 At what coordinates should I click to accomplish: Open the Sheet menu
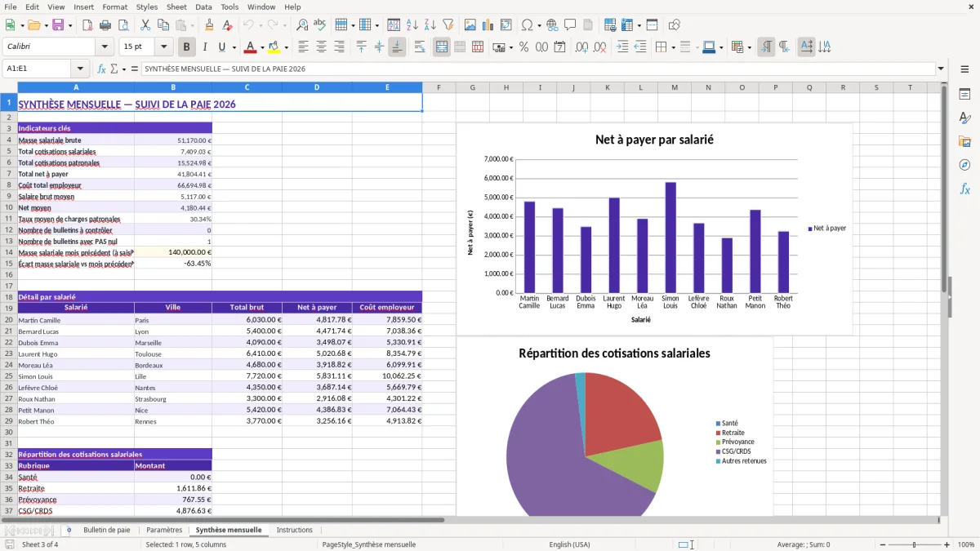(x=176, y=7)
